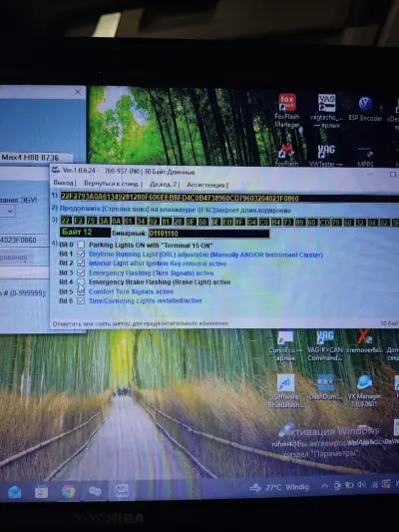
Task: Open the chat app taskbar icon
Action: coord(95,491)
